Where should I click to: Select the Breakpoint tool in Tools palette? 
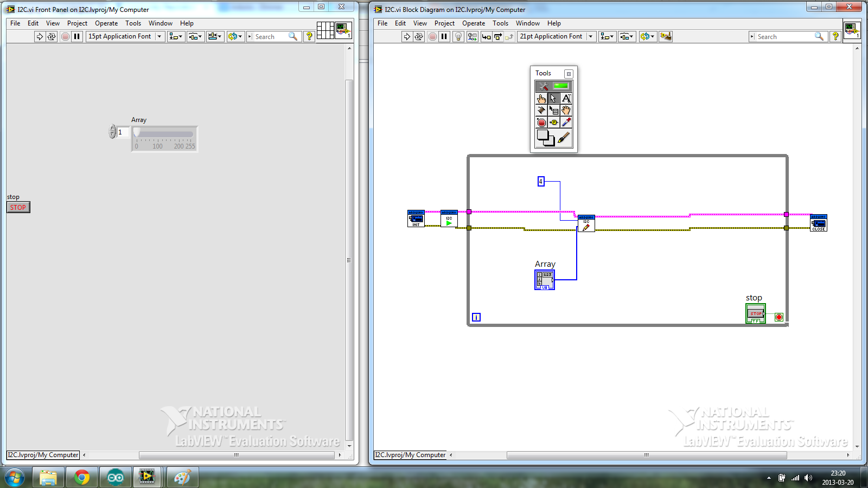[x=541, y=122]
